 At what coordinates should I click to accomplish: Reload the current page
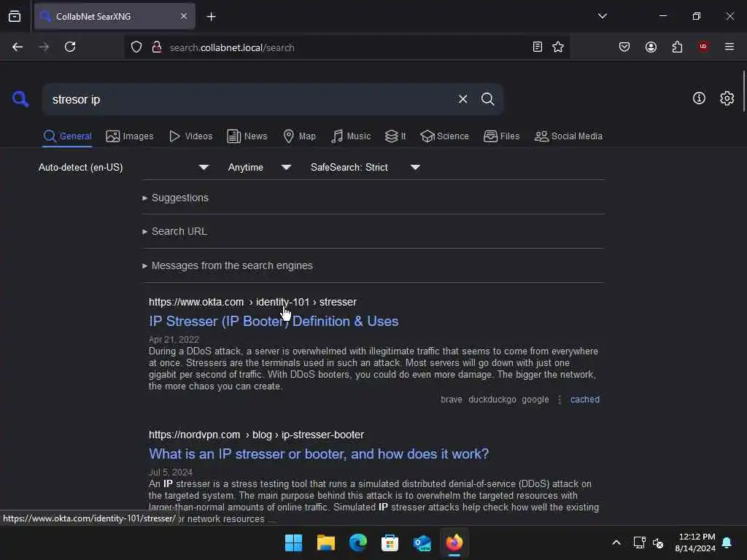(70, 47)
